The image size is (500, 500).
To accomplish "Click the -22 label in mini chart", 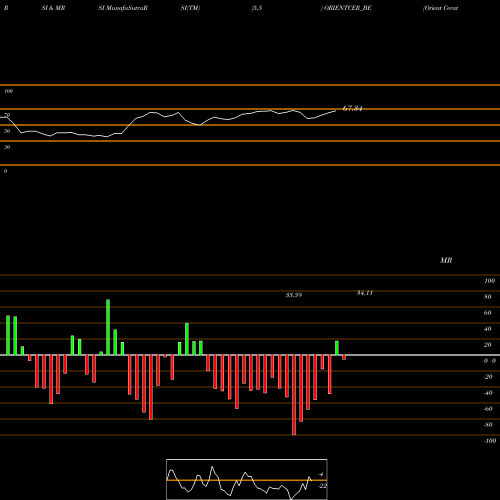I will point(322,486).
